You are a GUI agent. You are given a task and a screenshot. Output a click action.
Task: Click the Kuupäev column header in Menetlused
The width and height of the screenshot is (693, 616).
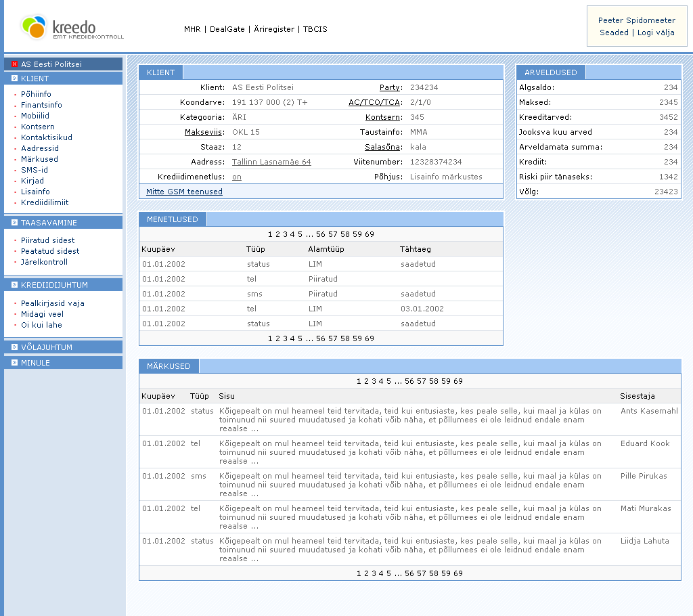(158, 249)
